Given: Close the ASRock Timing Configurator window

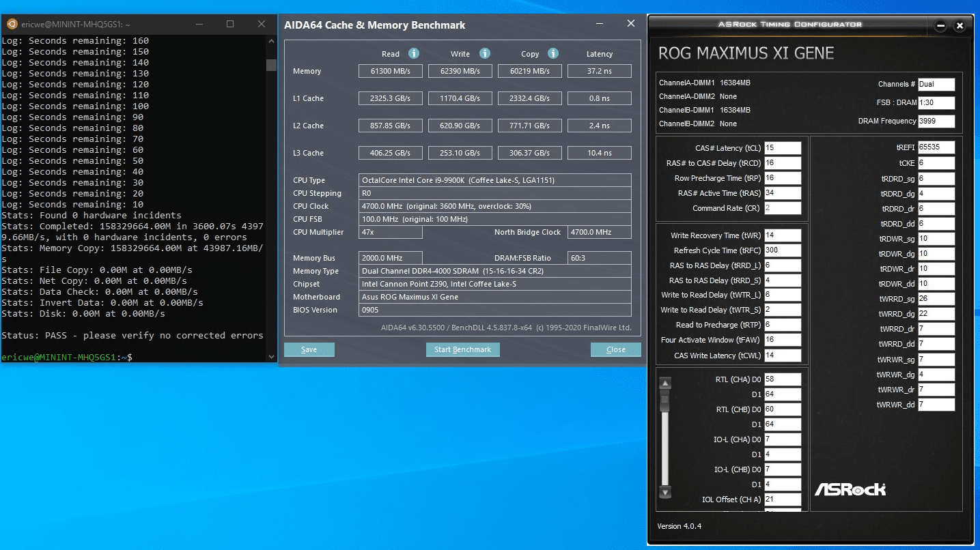Looking at the screenshot, I should [x=960, y=26].
